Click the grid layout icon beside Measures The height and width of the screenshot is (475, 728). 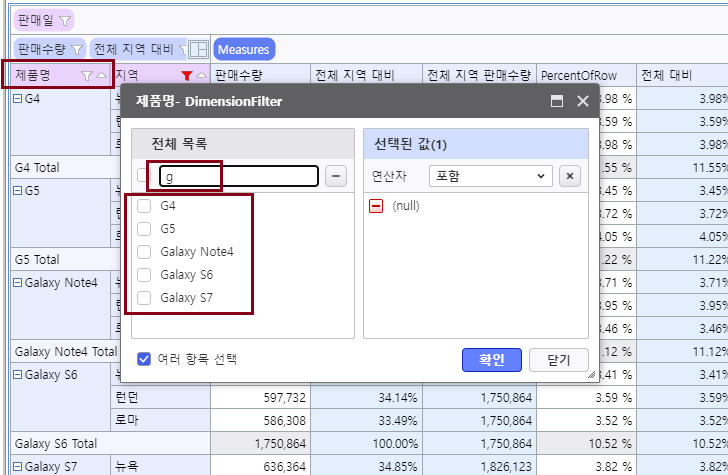tap(198, 49)
